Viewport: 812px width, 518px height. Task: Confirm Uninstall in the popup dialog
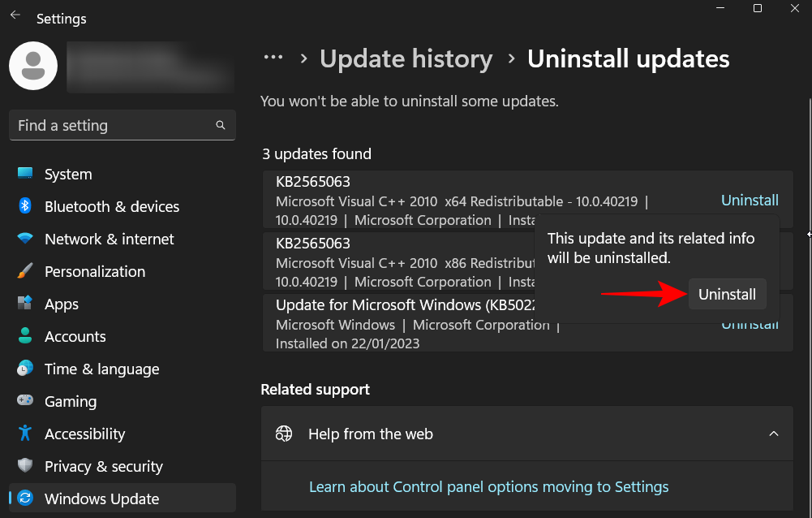(x=727, y=294)
